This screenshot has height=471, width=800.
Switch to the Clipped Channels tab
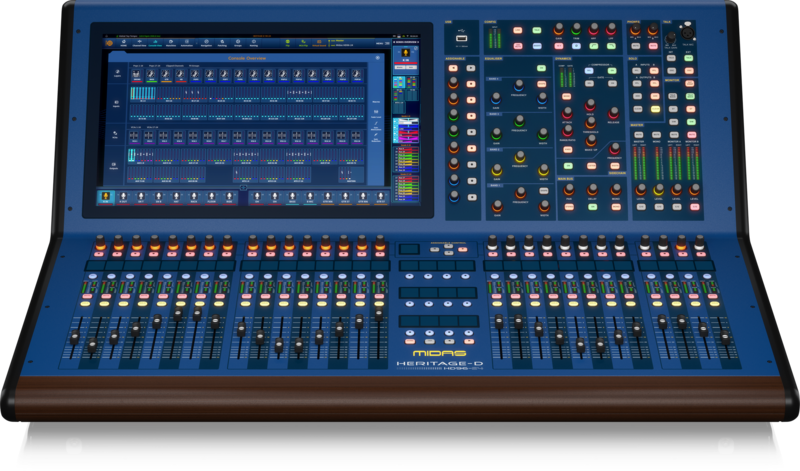point(174,66)
